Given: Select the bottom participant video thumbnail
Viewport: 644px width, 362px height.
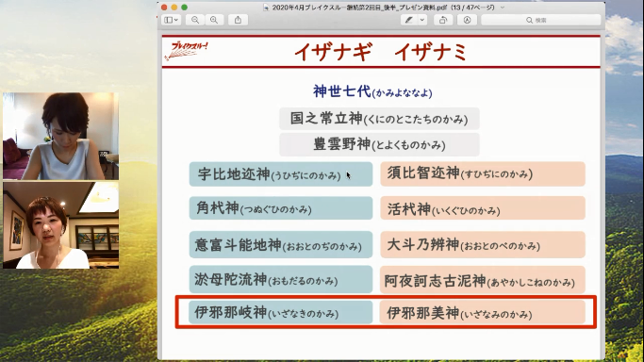Looking at the screenshot, I should 60,225.
